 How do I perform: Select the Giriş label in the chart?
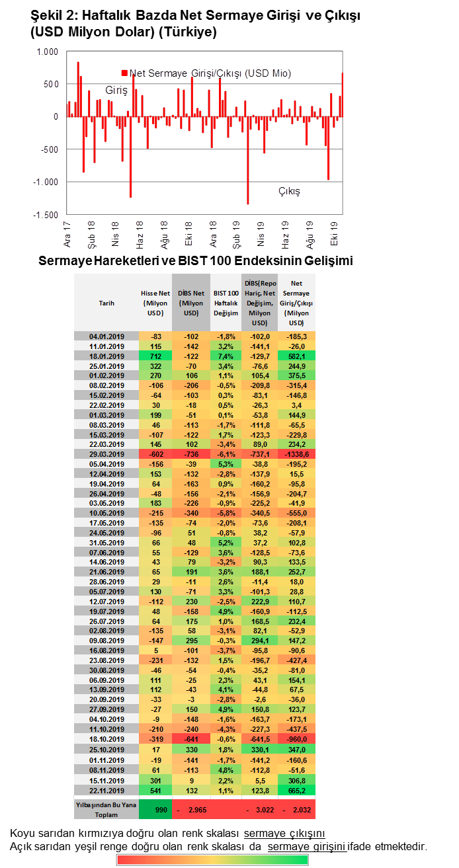click(x=116, y=90)
